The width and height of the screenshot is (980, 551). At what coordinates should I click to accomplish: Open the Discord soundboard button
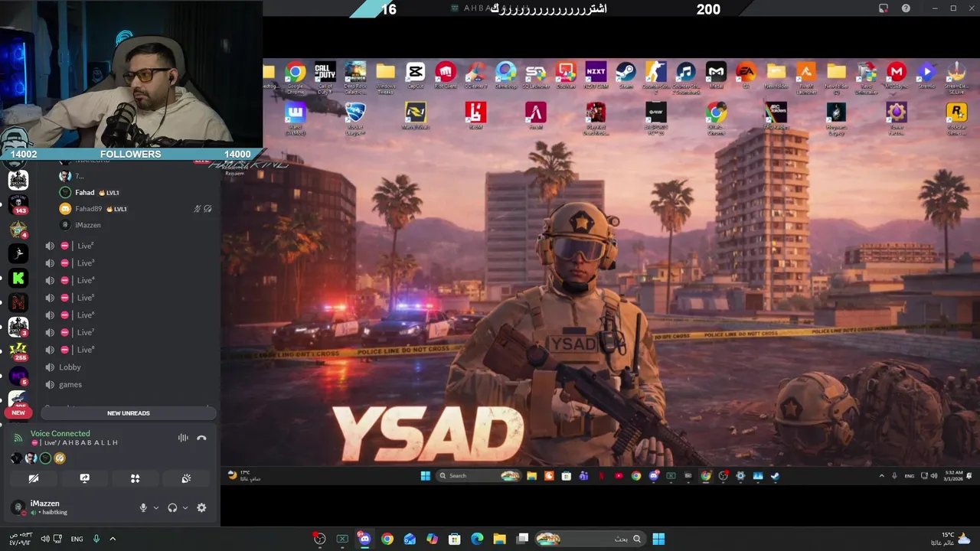pos(186,478)
